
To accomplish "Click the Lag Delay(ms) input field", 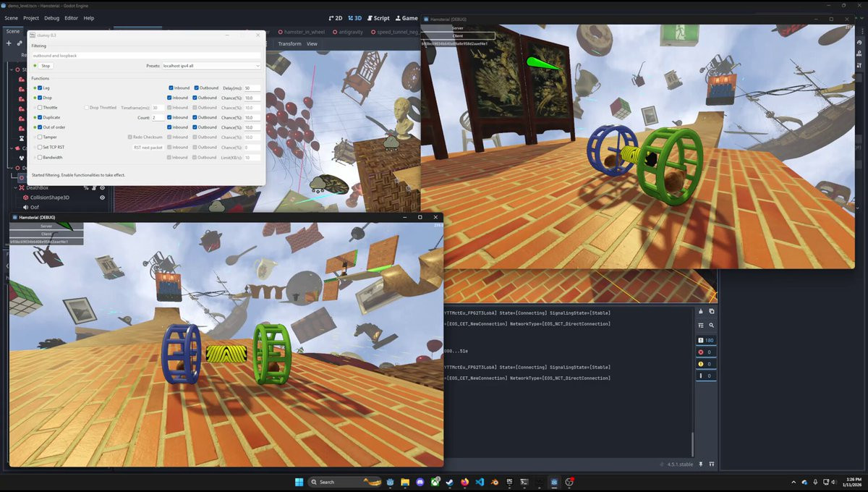I will [252, 88].
